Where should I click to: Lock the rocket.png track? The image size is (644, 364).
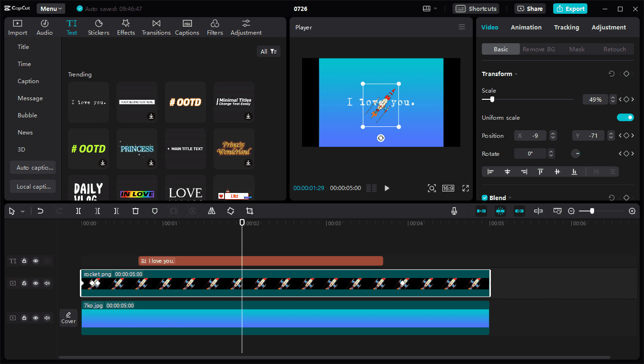24,283
